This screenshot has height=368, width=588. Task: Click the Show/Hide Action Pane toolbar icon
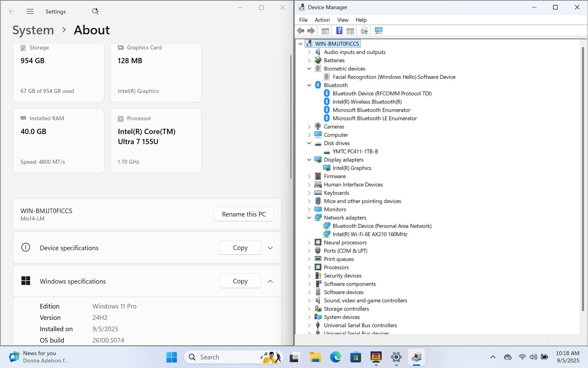click(x=350, y=31)
